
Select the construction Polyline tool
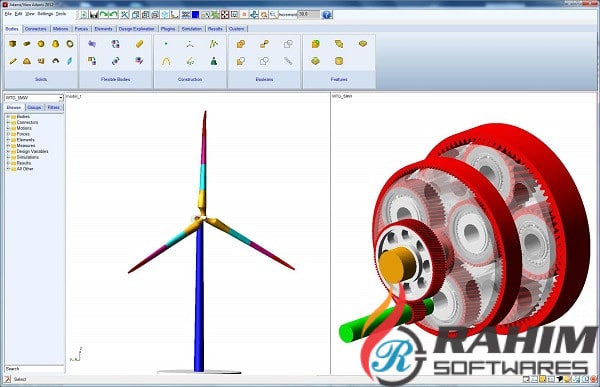[214, 44]
